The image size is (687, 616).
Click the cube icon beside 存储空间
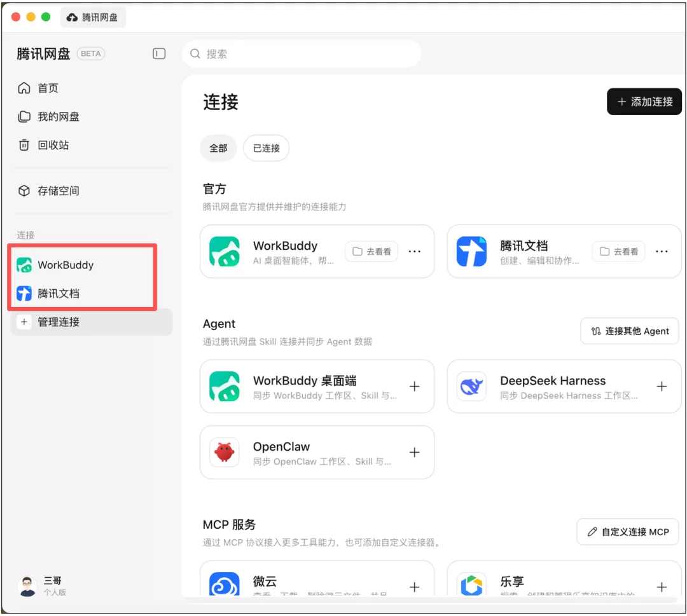click(24, 191)
